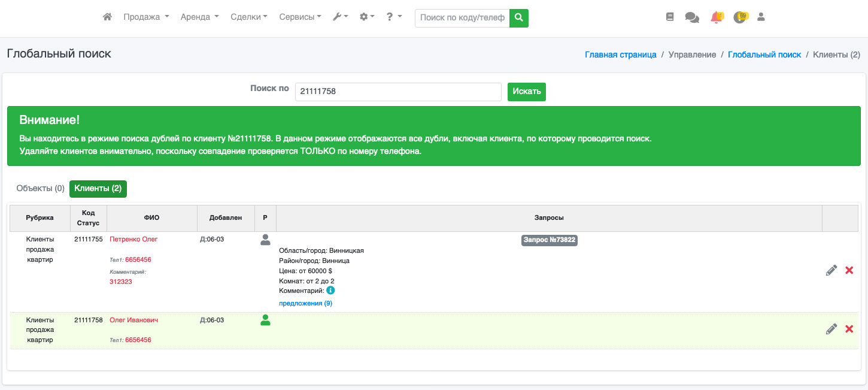
Task: Expand the Аренда dropdown menu
Action: tap(199, 17)
